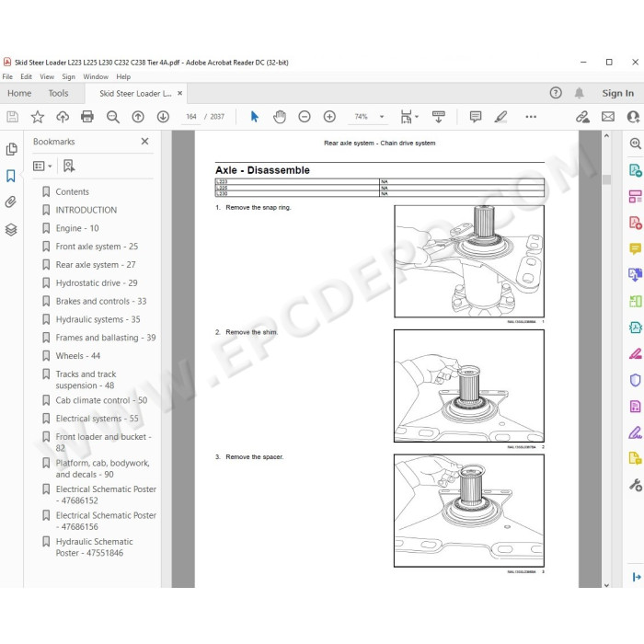Open Wheels - 44 bookmark
This screenshot has width=644, height=644.
coord(78,356)
